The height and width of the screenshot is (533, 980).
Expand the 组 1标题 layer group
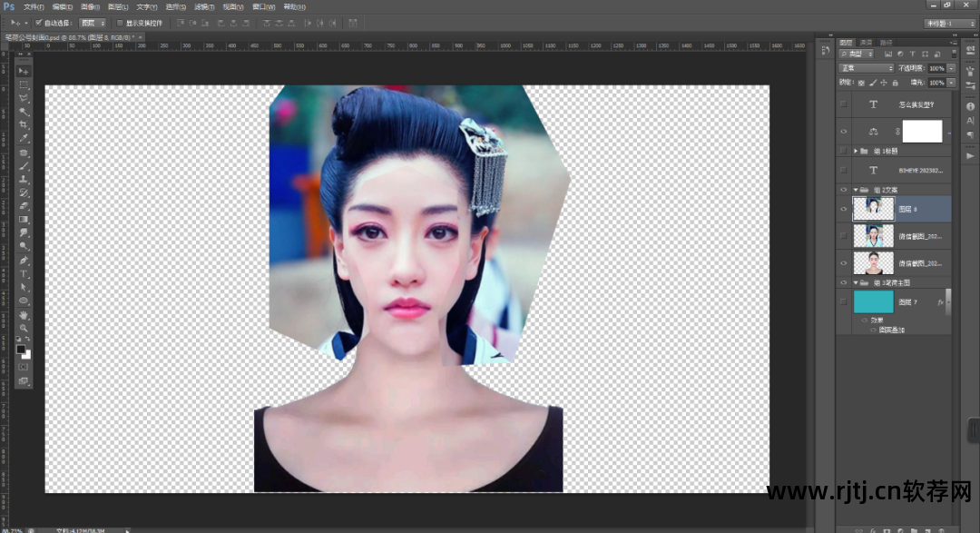856,151
